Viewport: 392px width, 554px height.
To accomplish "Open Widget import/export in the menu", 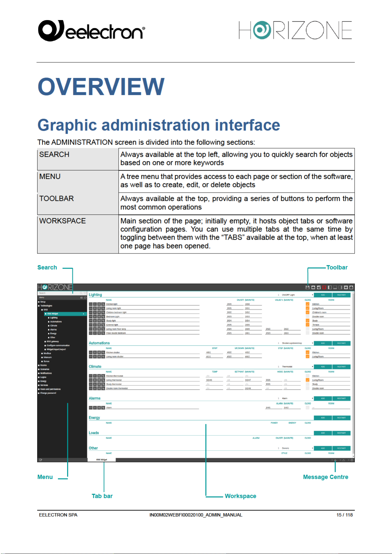I will click(x=56, y=349).
